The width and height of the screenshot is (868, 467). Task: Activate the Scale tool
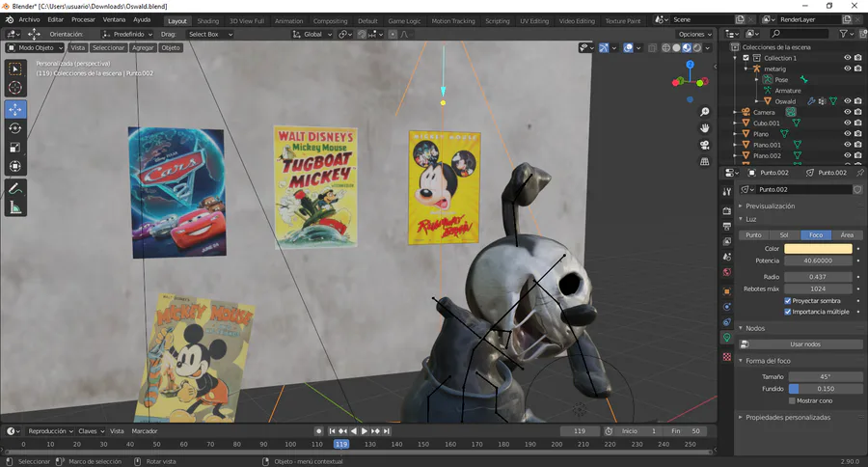(15, 148)
